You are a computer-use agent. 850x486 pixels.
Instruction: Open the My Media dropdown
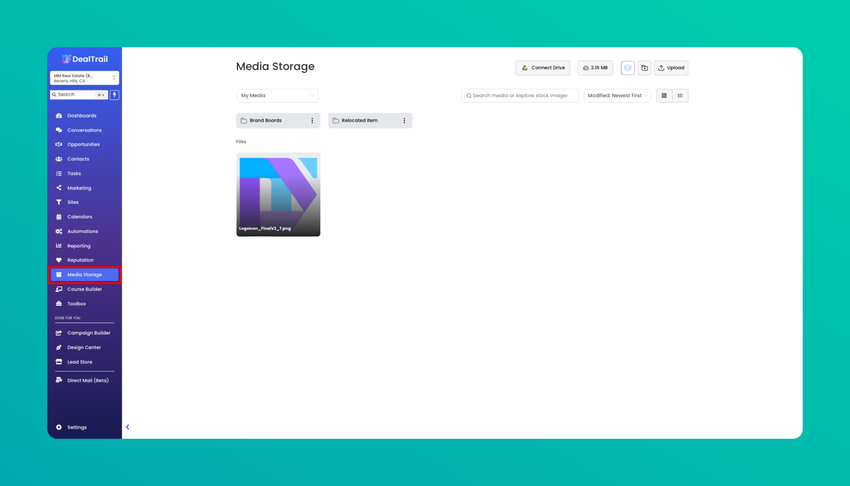[277, 95]
